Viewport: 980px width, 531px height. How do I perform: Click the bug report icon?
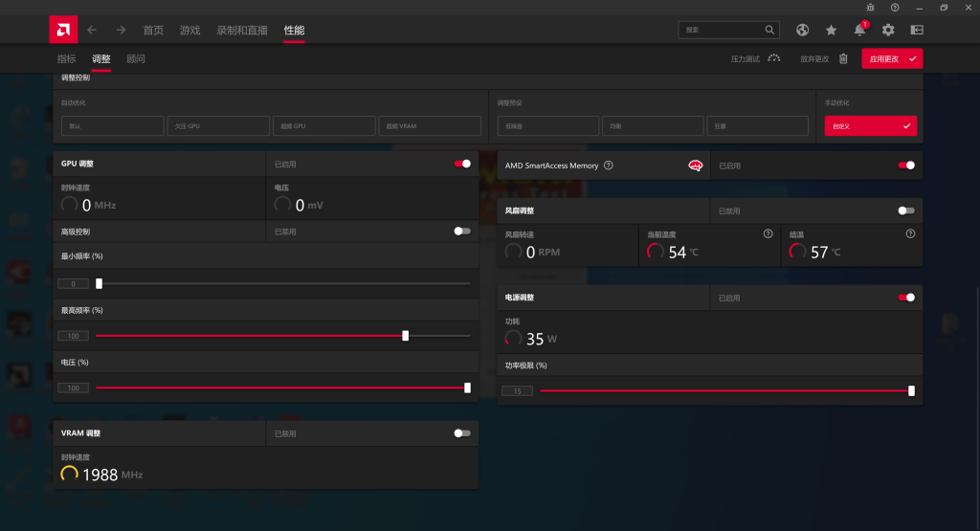click(x=870, y=7)
